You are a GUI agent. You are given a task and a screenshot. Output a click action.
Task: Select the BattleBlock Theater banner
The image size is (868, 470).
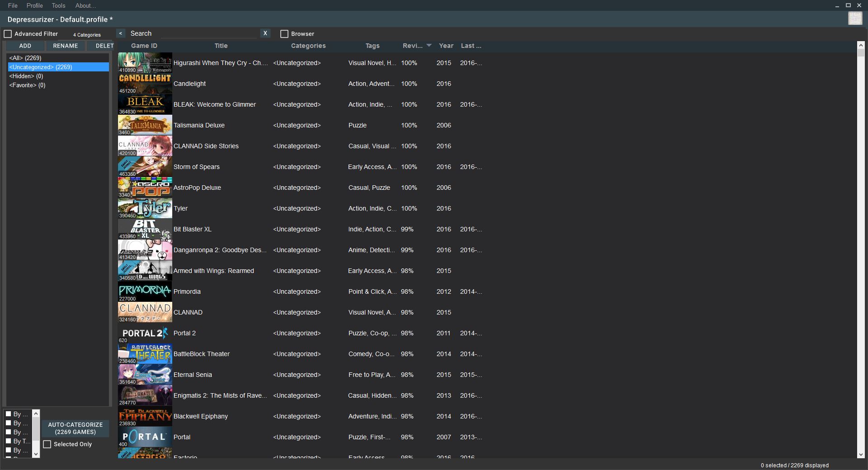(x=145, y=354)
